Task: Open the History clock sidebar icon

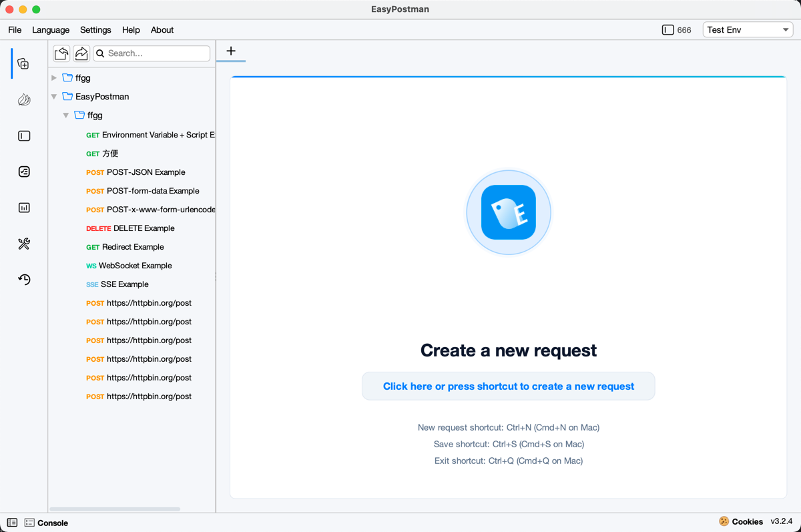Action: point(24,280)
